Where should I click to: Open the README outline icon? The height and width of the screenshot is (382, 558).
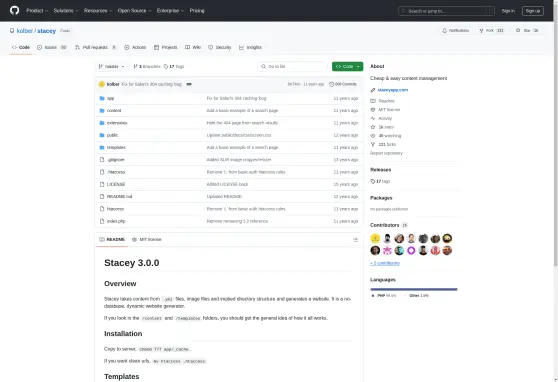tap(355, 240)
